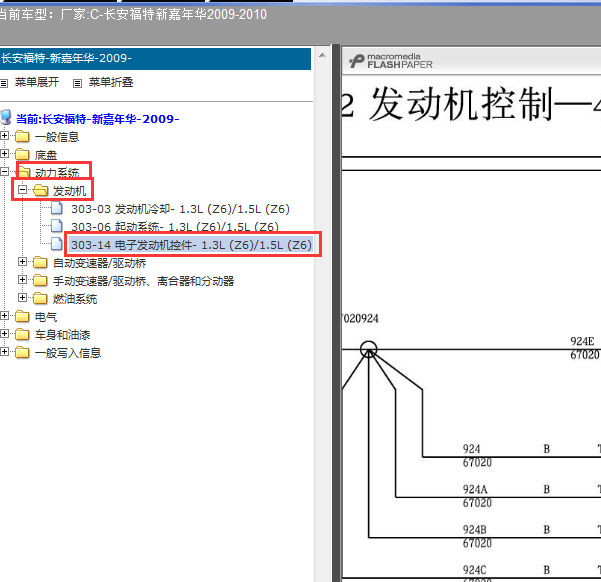Expand the 底盘 tree node
Image resolution: width=601 pixels, height=582 pixels.
pos(4,153)
